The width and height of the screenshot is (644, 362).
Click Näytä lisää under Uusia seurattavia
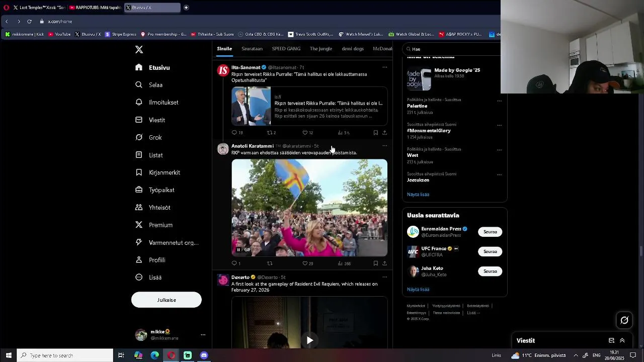pyautogui.click(x=418, y=290)
